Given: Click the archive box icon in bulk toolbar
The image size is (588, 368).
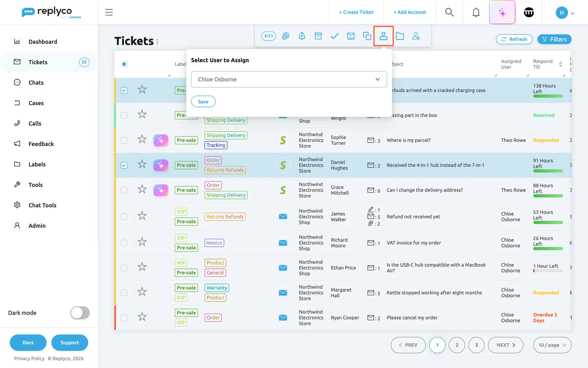Looking at the screenshot, I should pyautogui.click(x=318, y=36).
